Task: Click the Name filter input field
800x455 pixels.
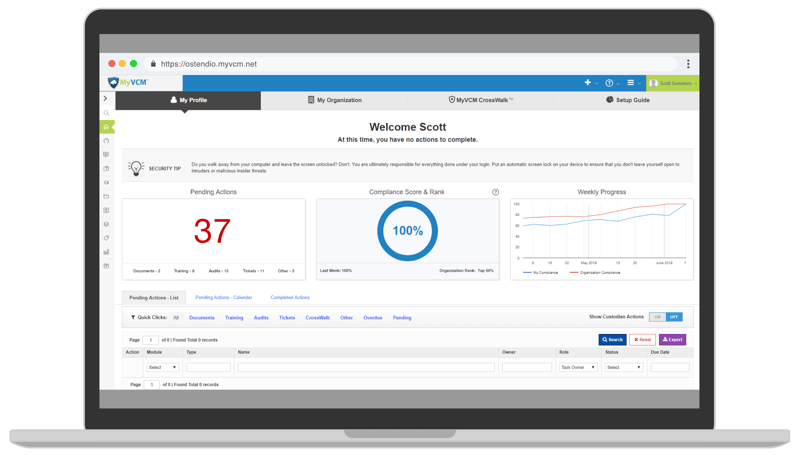Action: [366, 367]
